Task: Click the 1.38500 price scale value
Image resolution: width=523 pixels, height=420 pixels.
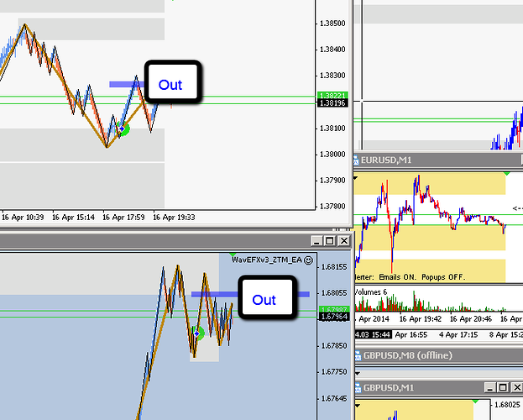Action: coord(332,24)
